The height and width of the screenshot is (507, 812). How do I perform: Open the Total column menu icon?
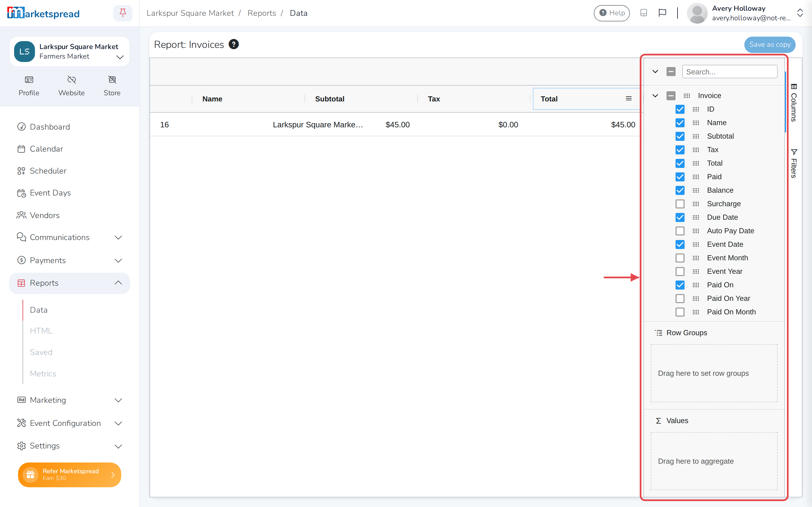pos(629,99)
